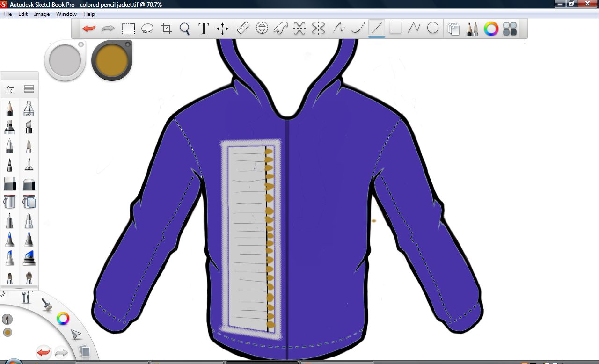The height and width of the screenshot is (364, 599).
Task: Select the rectangular marquee selection tool
Action: tap(128, 29)
